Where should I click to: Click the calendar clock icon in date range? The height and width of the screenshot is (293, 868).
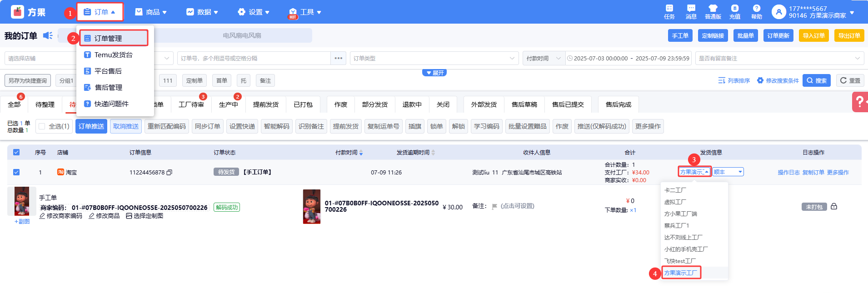pyautogui.click(x=570, y=58)
